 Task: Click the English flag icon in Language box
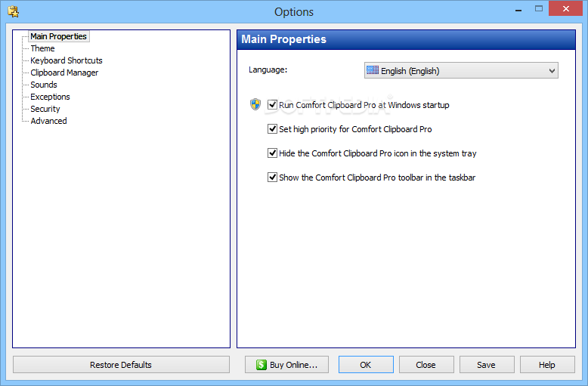coord(373,70)
